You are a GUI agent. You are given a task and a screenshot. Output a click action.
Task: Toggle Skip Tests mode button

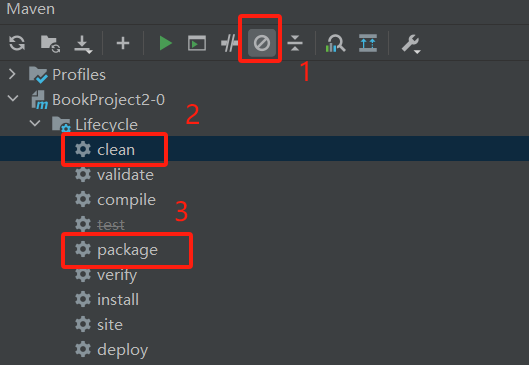pyautogui.click(x=262, y=43)
